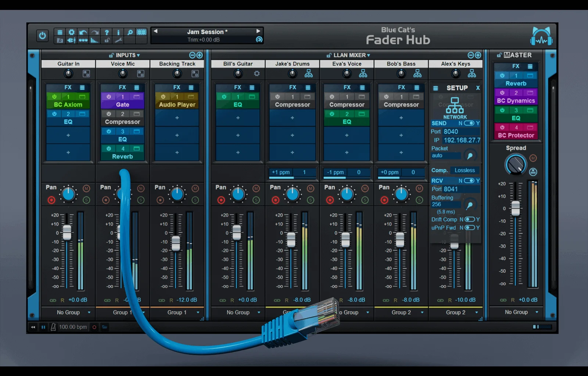
Task: Open Master No Group dropdown
Action: click(516, 312)
